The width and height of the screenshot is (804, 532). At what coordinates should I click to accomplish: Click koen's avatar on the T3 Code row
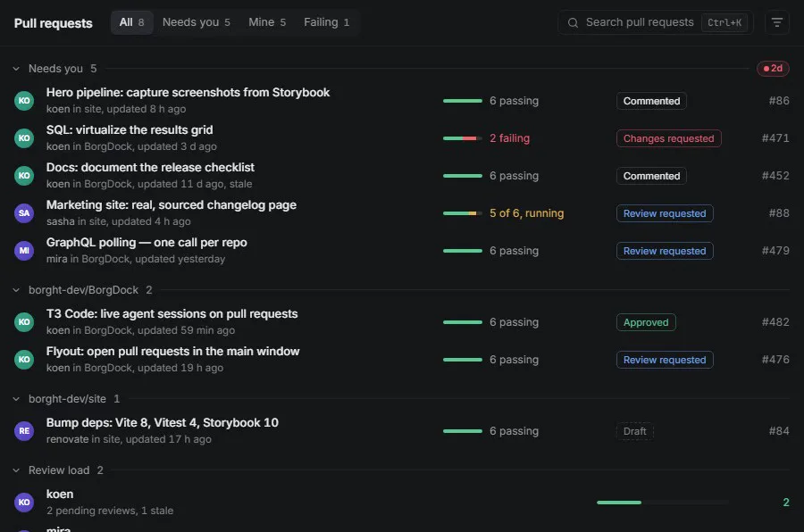[24, 322]
